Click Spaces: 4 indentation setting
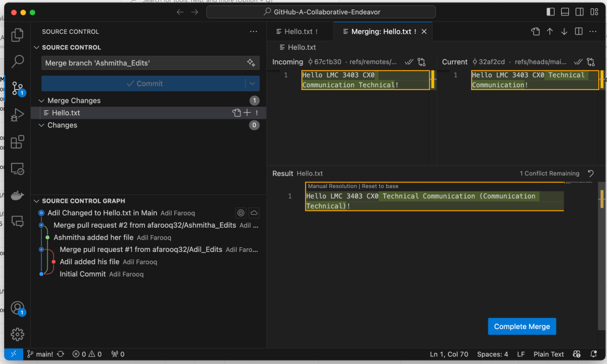The image size is (607, 364). pos(492,354)
